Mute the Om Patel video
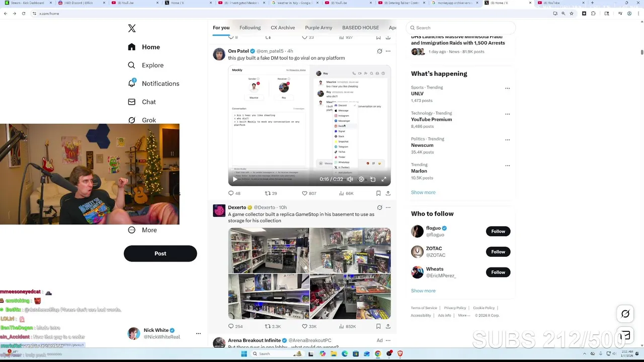Viewport: 644px width, 362px height. [x=350, y=179]
